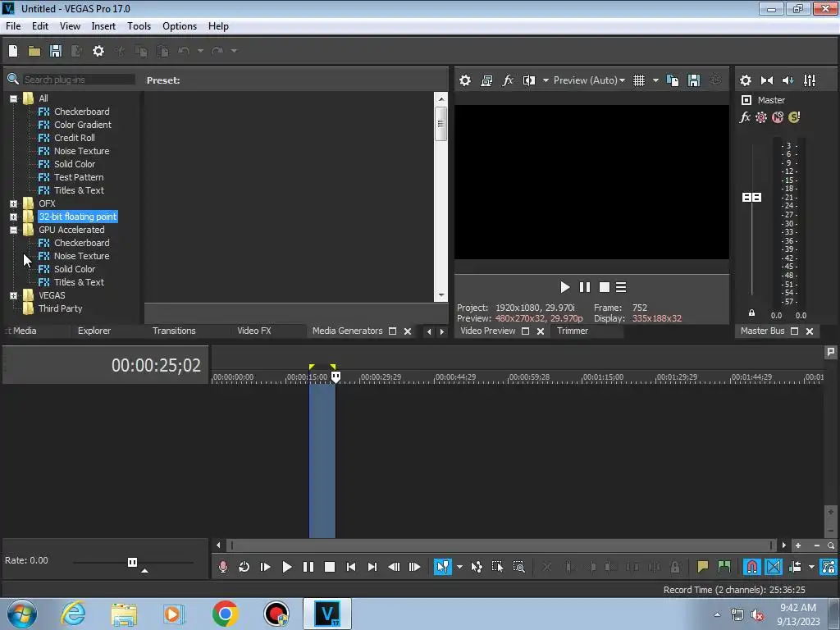Click the timeline horizontal scrollbar
Image resolution: width=840 pixels, height=630 pixels.
pos(501,546)
